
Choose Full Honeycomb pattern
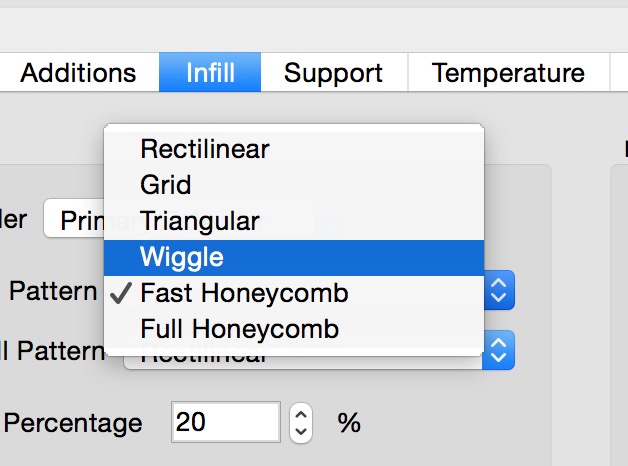[240, 328]
